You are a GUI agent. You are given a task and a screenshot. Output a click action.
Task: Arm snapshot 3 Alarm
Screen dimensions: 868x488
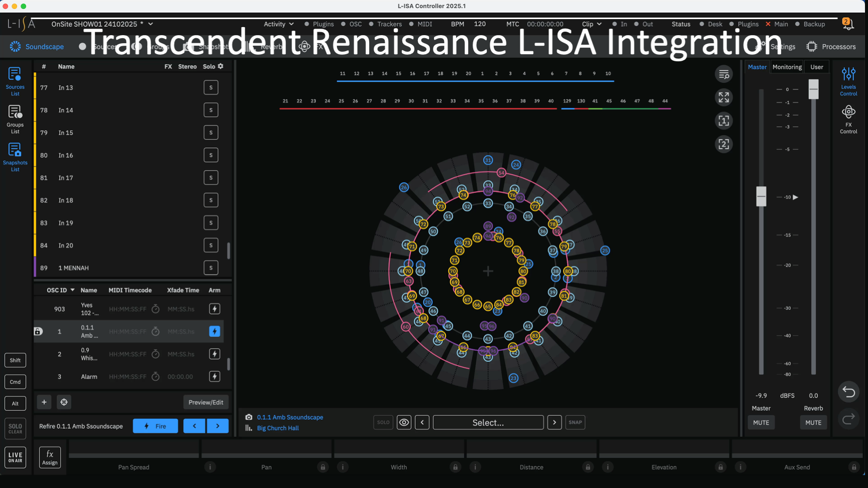point(214,377)
